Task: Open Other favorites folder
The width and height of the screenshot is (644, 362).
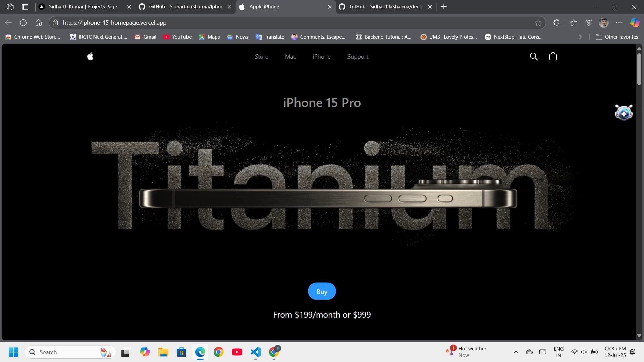Action: pyautogui.click(x=616, y=37)
